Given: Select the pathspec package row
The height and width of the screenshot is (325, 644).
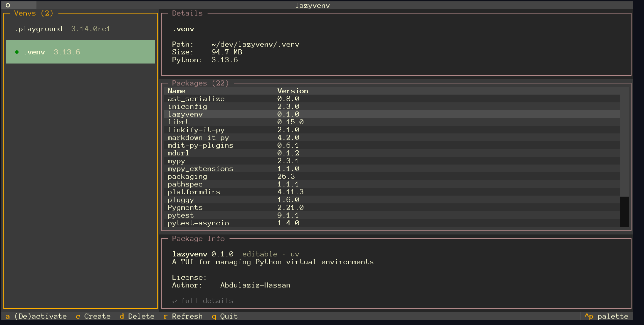Looking at the screenshot, I should click(392, 184).
